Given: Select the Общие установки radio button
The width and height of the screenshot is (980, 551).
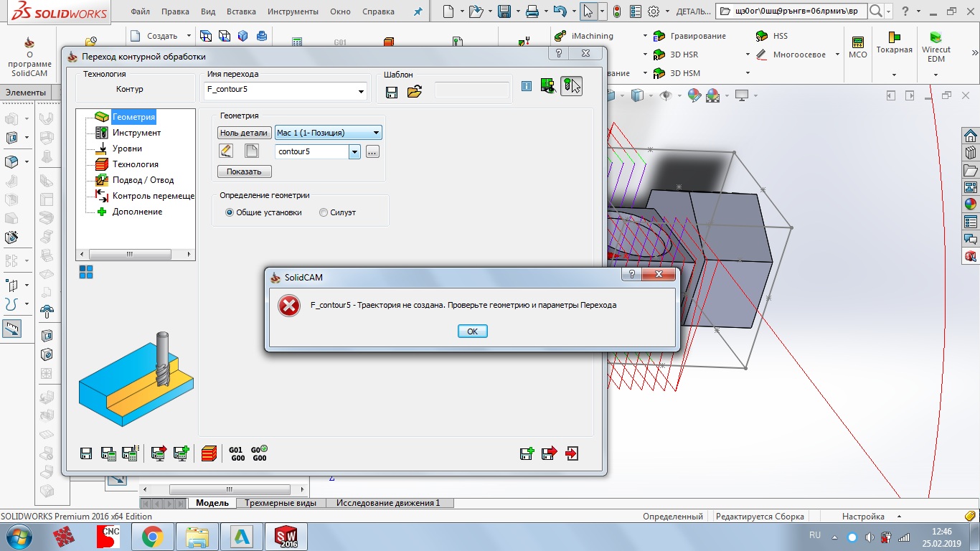Looking at the screenshot, I should pos(230,212).
